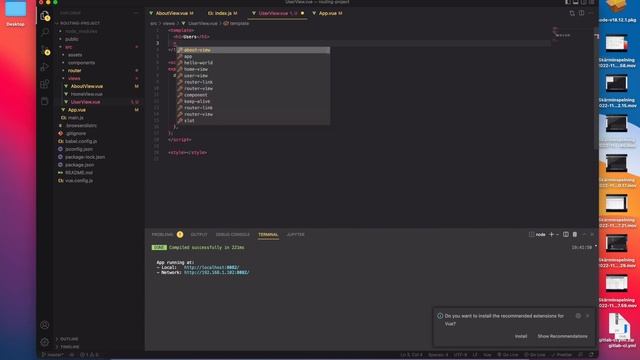640x360 pixels.
Task: Click the master branch indicator in the status bar
Action: click(53, 355)
